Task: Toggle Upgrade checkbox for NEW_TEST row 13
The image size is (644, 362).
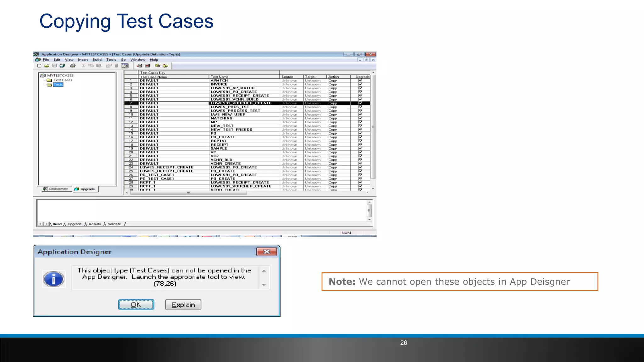Action: pyautogui.click(x=360, y=126)
